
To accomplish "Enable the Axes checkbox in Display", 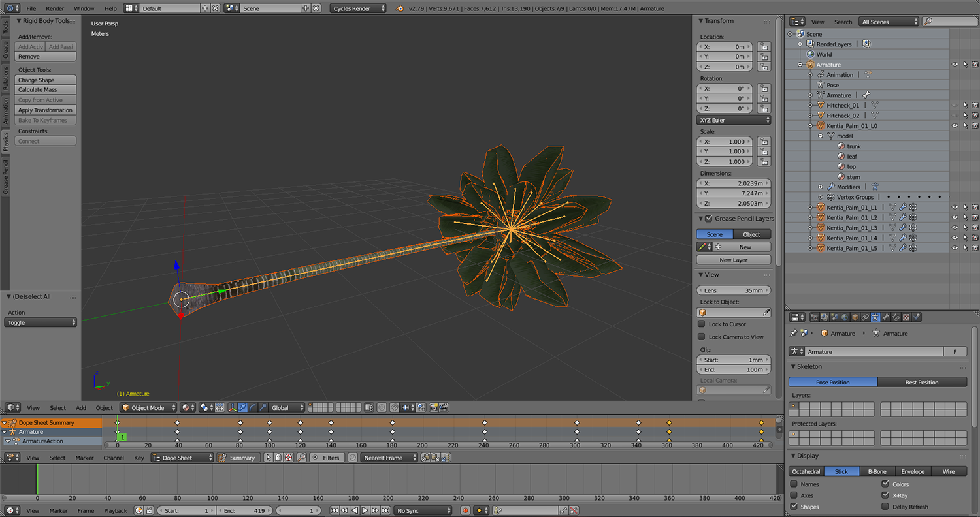I will tap(794, 495).
